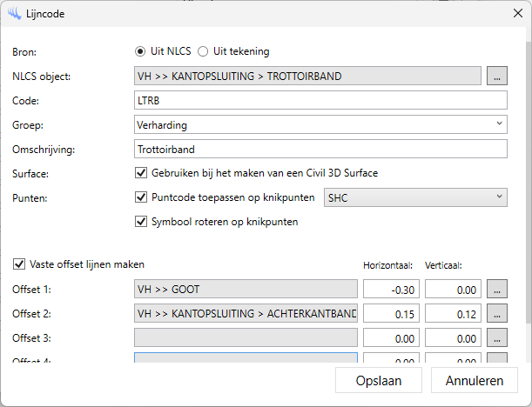532x407 pixels.
Task: Click the browse button for Offset 3
Action: tap(496, 337)
